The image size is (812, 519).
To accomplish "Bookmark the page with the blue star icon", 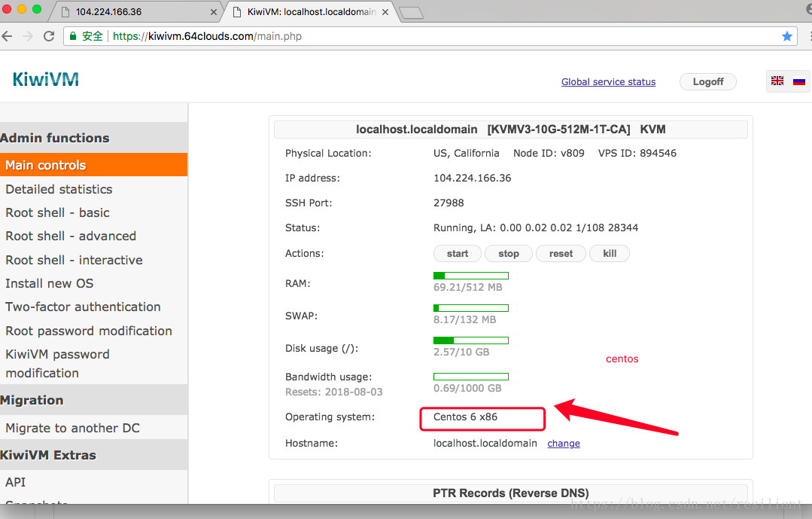I will coord(787,36).
